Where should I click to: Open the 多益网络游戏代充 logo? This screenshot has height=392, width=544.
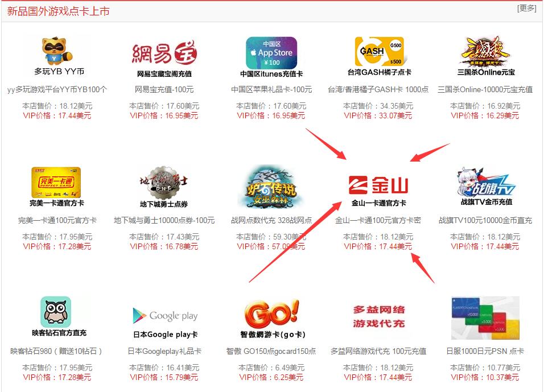[379, 317]
